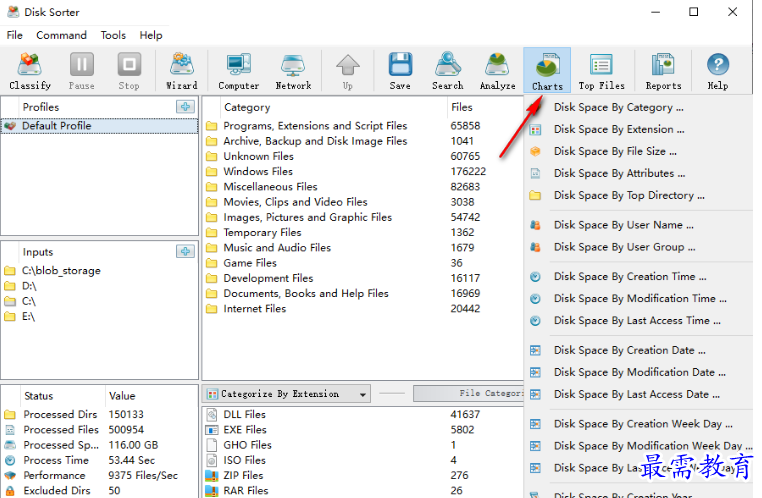Click the Help toolbar icon
762x498 pixels.
718,70
